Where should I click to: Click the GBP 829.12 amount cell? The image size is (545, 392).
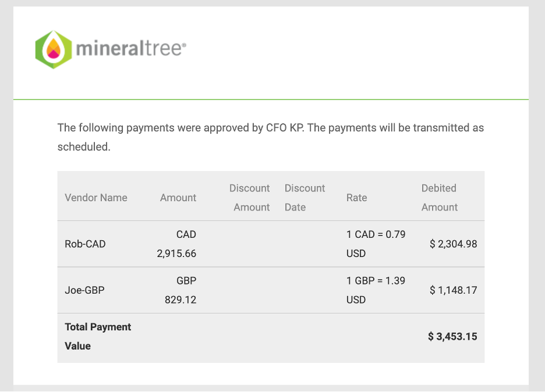(181, 290)
